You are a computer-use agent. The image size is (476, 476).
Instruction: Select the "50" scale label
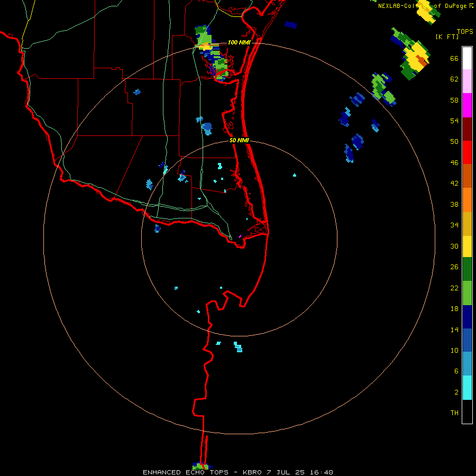[454, 141]
